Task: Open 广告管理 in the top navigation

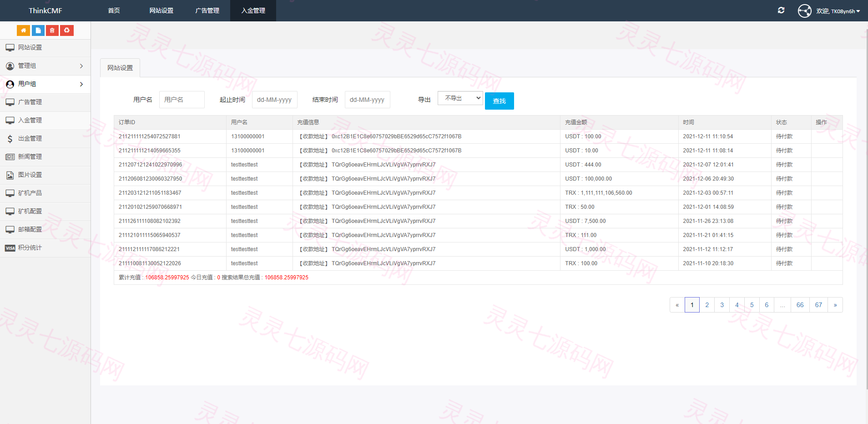Action: pos(207,10)
